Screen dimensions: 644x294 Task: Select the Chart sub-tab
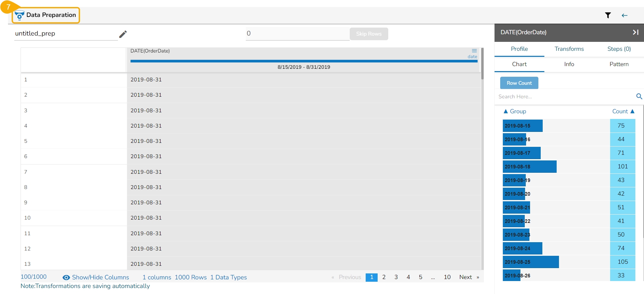pos(519,64)
